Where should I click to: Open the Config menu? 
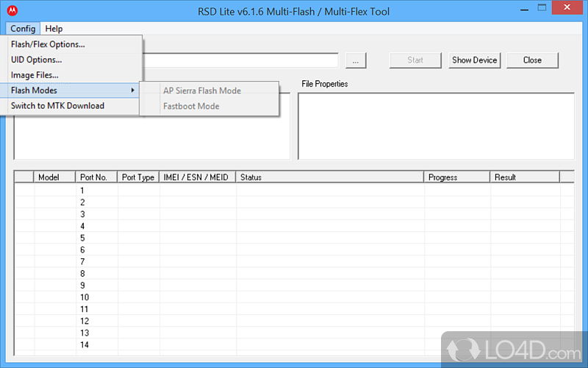pos(23,29)
